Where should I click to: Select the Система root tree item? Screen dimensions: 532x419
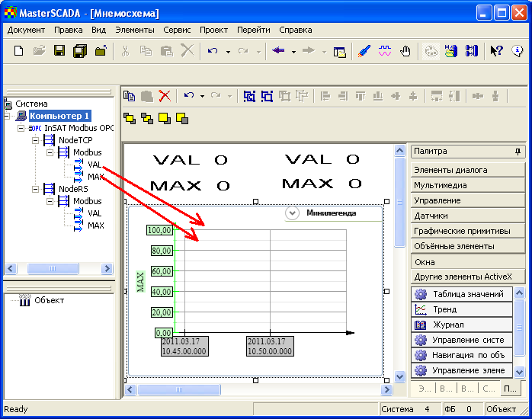(x=31, y=104)
